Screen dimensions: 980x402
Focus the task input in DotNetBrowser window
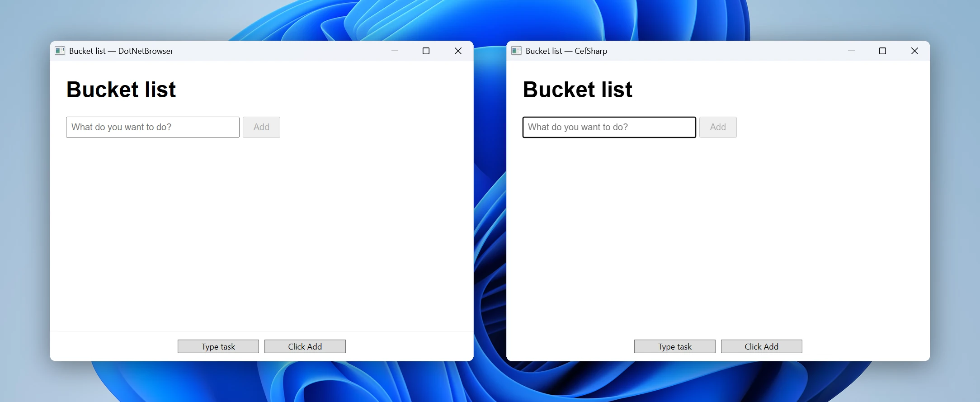click(153, 127)
